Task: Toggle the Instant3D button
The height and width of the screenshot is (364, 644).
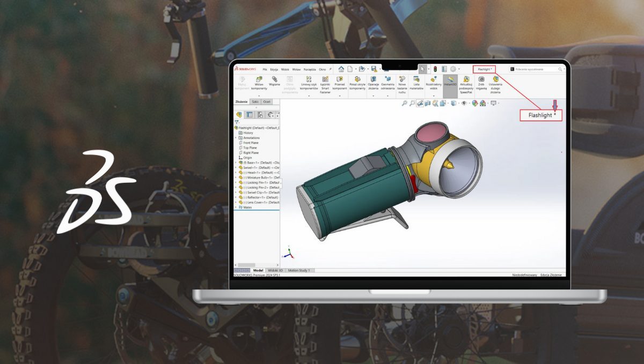Action: [450, 86]
